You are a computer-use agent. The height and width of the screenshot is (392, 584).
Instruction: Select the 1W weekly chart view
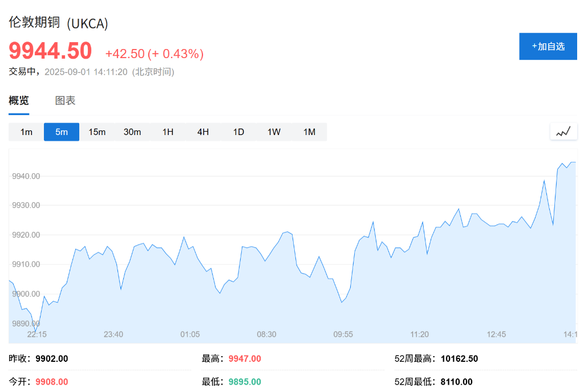coord(274,132)
